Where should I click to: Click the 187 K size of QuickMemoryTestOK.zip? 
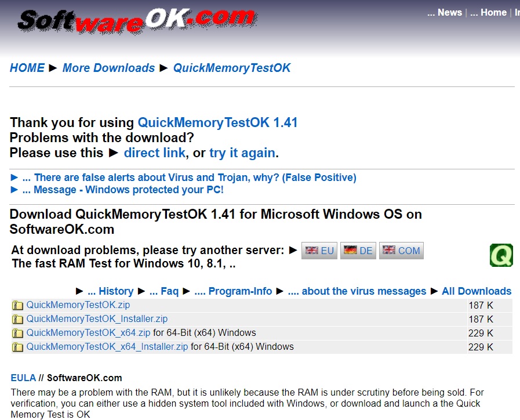[481, 305]
